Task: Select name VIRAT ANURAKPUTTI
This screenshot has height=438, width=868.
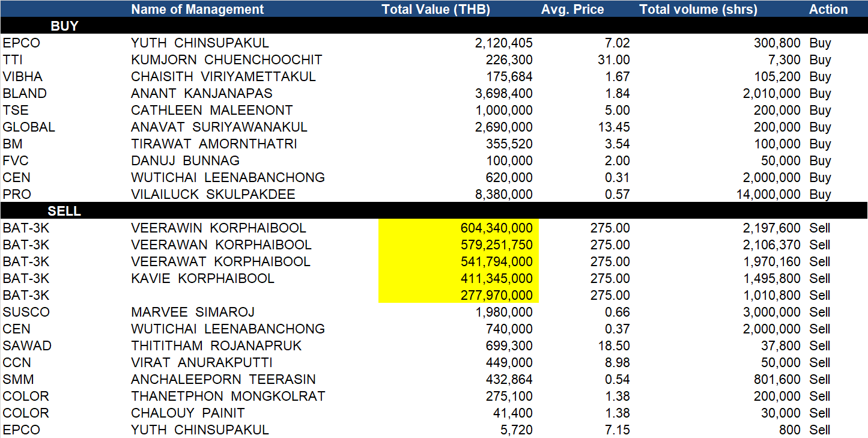Action: tap(202, 362)
